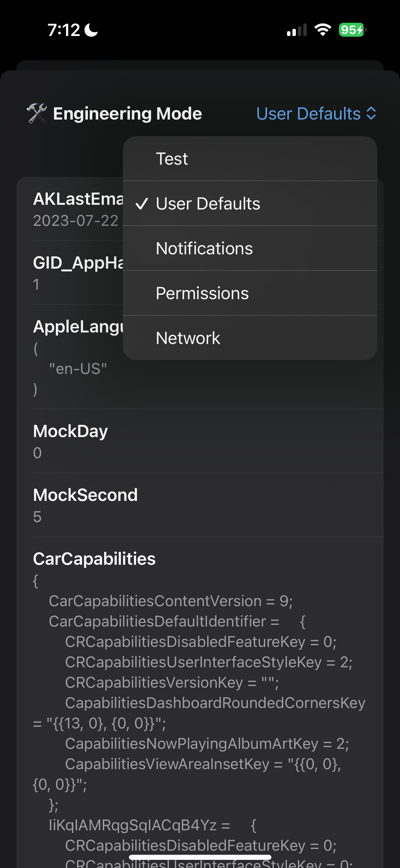Select the checked User Defaults menu entry

click(x=208, y=203)
